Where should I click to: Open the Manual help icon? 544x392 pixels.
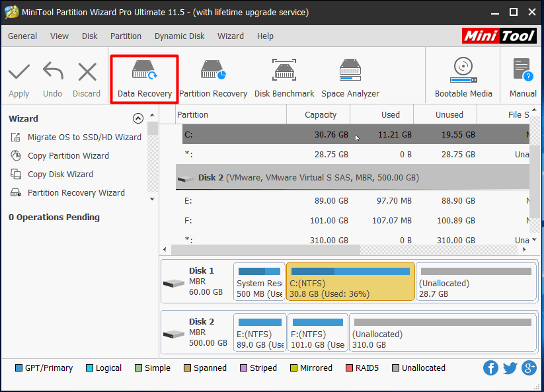click(x=522, y=75)
